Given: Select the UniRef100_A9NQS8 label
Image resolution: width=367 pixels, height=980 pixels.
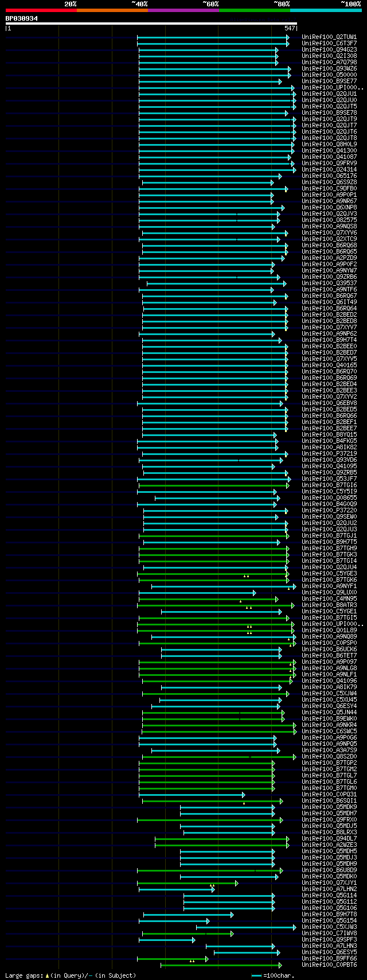Looking at the screenshot, I should 329,227.
